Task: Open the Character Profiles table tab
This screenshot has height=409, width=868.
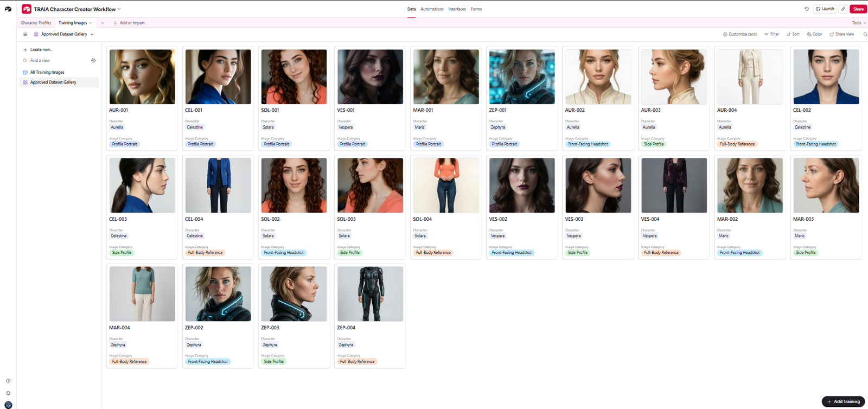Action: tap(36, 23)
